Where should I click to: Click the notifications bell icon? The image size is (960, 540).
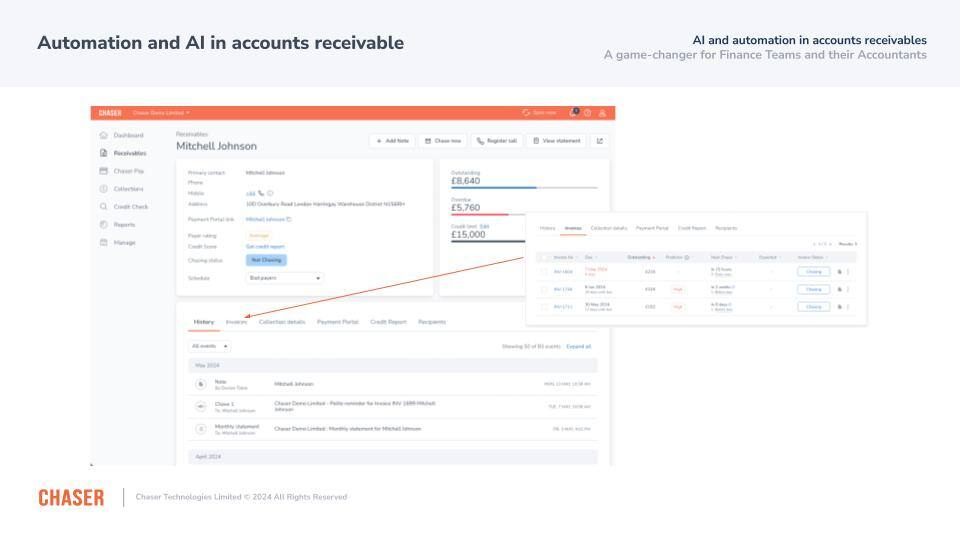click(x=573, y=113)
